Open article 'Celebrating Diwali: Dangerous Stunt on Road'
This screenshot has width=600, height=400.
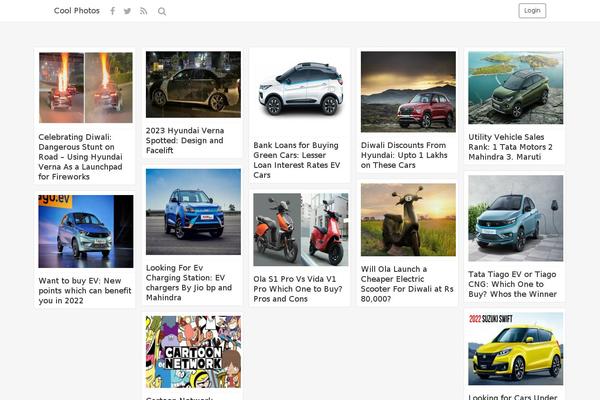tap(80, 157)
